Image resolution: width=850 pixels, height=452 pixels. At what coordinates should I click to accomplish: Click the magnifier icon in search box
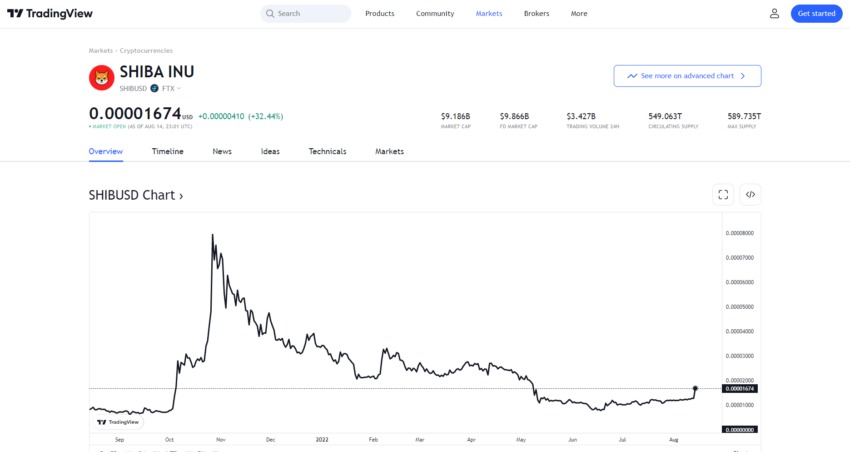point(270,14)
